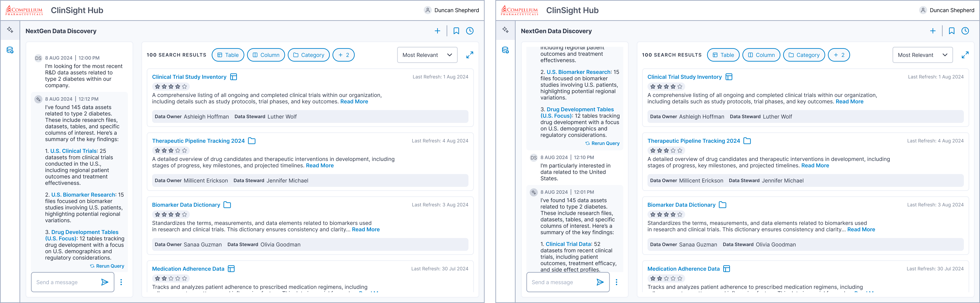Image resolution: width=980 pixels, height=303 pixels.
Task: Click Read More under Therapeutic Pipeline Tracking 2024, right window
Action: [x=815, y=166]
